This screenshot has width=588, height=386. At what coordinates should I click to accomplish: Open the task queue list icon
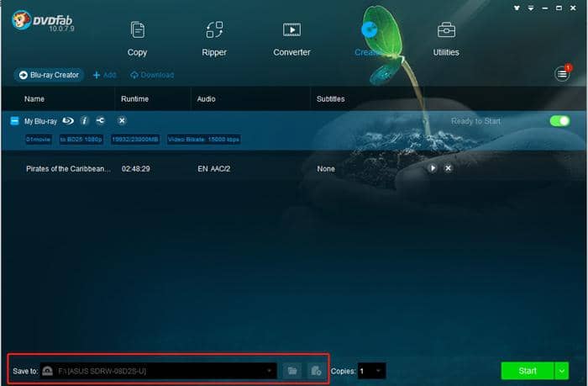(562, 74)
